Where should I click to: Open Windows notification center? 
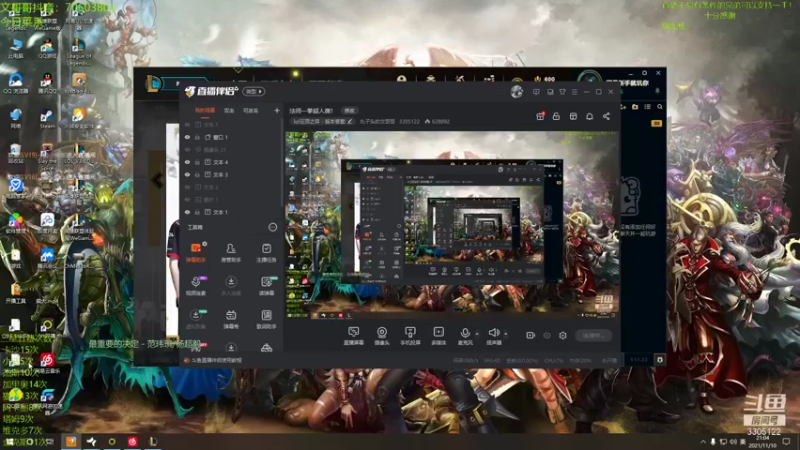[x=786, y=442]
